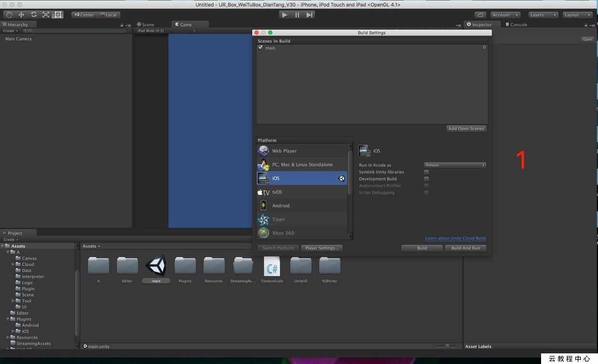
Task: Open Learn about Unity Cloud Build link
Action: pyautogui.click(x=455, y=238)
